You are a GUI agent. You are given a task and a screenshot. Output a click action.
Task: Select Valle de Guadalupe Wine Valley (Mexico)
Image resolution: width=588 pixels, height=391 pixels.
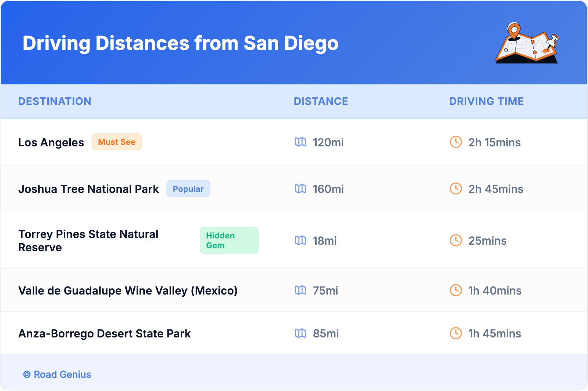click(x=128, y=290)
